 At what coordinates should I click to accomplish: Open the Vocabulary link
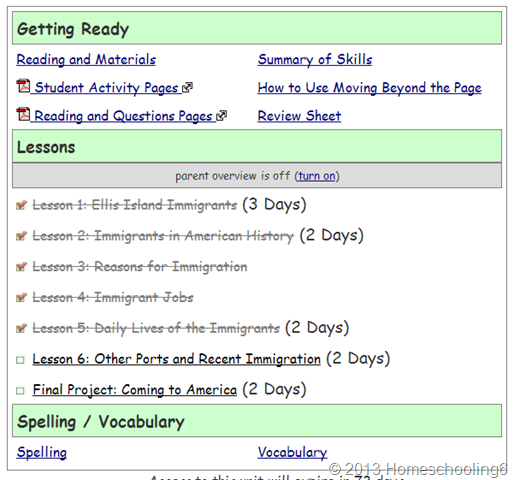pyautogui.click(x=292, y=452)
